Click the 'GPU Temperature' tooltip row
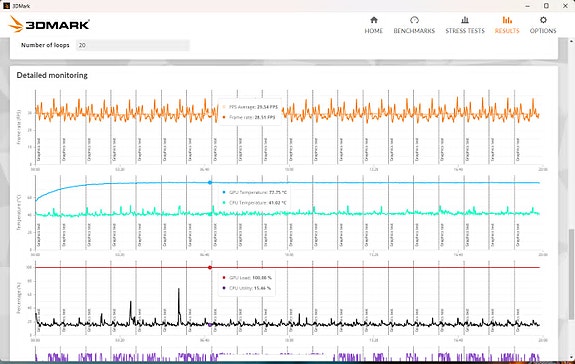This screenshot has width=575, height=364. pyautogui.click(x=254, y=192)
